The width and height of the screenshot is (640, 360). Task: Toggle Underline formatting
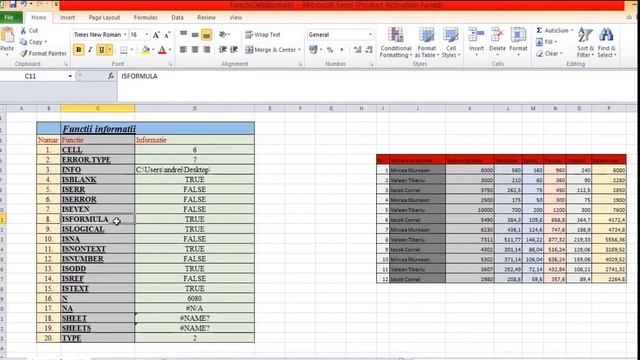tap(101, 50)
